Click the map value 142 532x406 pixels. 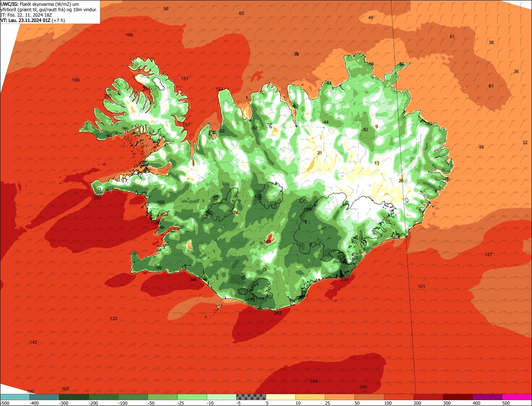34,342
